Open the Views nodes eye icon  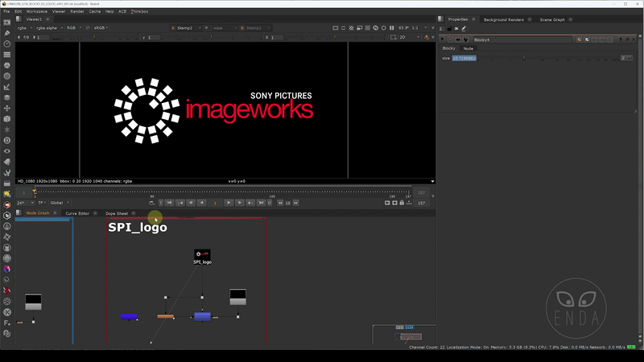pyautogui.click(x=7, y=151)
